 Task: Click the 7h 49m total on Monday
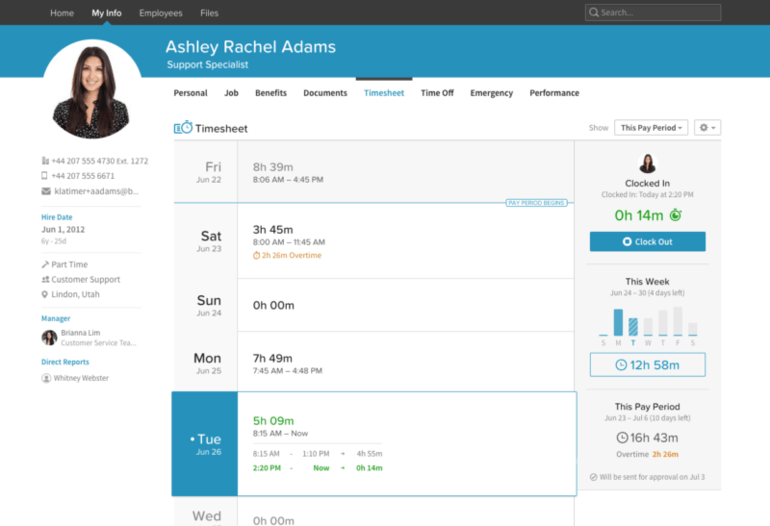coord(273,358)
